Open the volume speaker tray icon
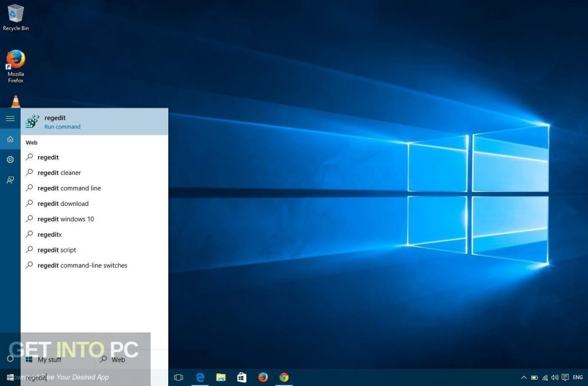This screenshot has height=386, width=588. (x=555, y=377)
